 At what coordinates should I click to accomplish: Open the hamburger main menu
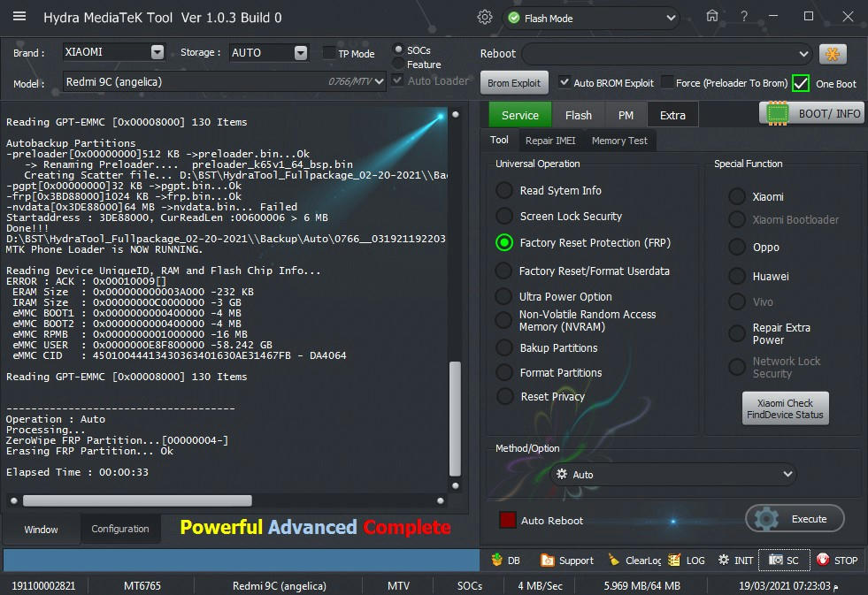[19, 17]
